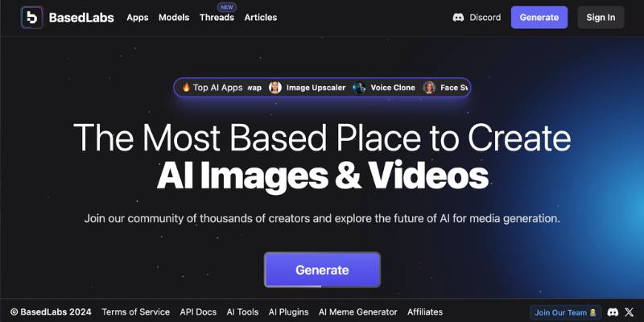The image size is (644, 322).
Task: Click the Generate button in header
Action: tap(539, 18)
